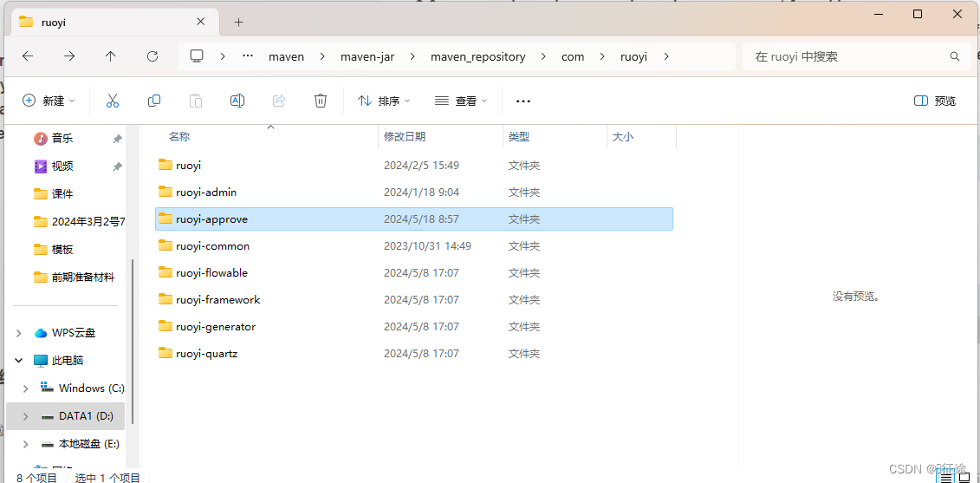Navigate to maven_repository in breadcrumb
Screen dimensions: 980x483
pyautogui.click(x=478, y=56)
